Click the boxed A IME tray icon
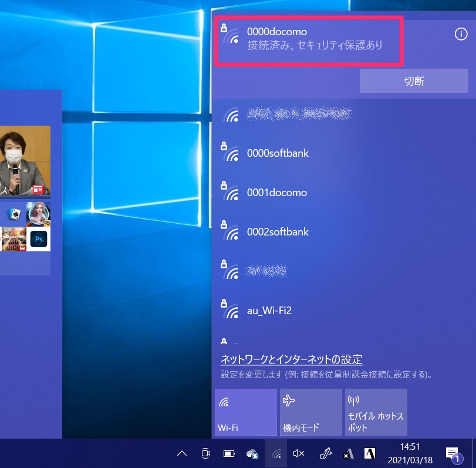 [369, 453]
